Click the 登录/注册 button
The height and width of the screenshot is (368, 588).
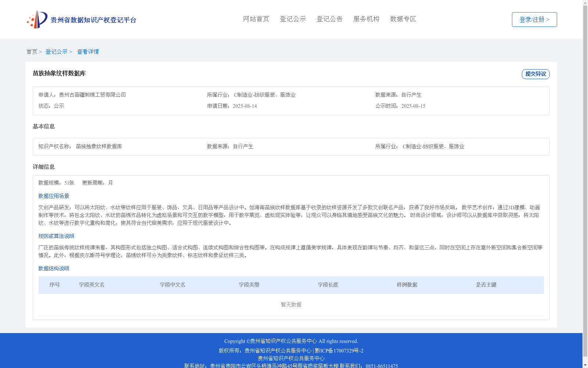(534, 19)
